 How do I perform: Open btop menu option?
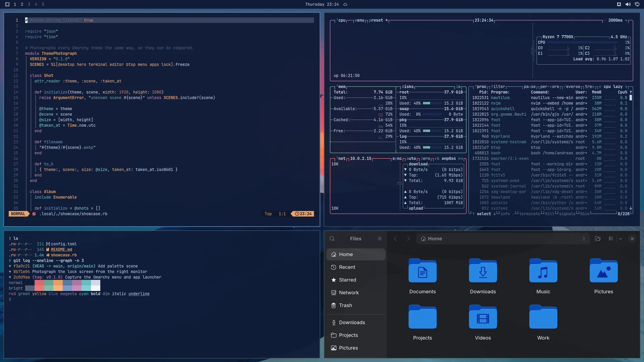click(x=359, y=20)
